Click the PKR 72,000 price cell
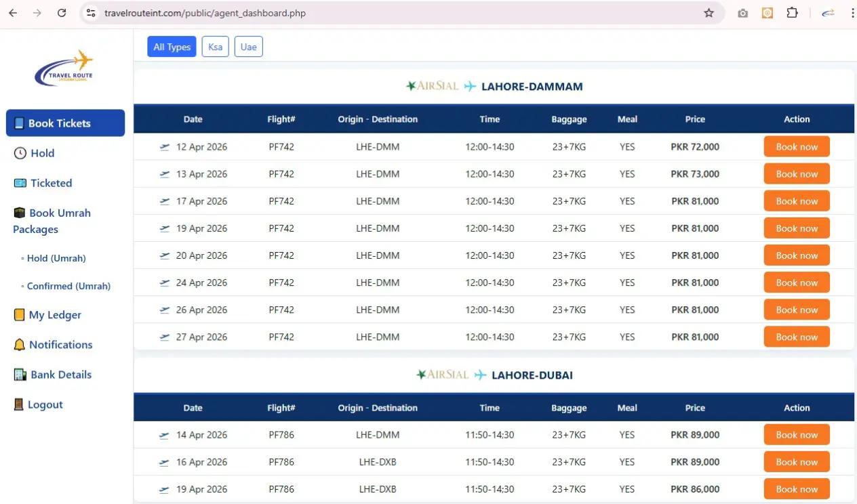This screenshot has height=504, width=857. tap(695, 147)
